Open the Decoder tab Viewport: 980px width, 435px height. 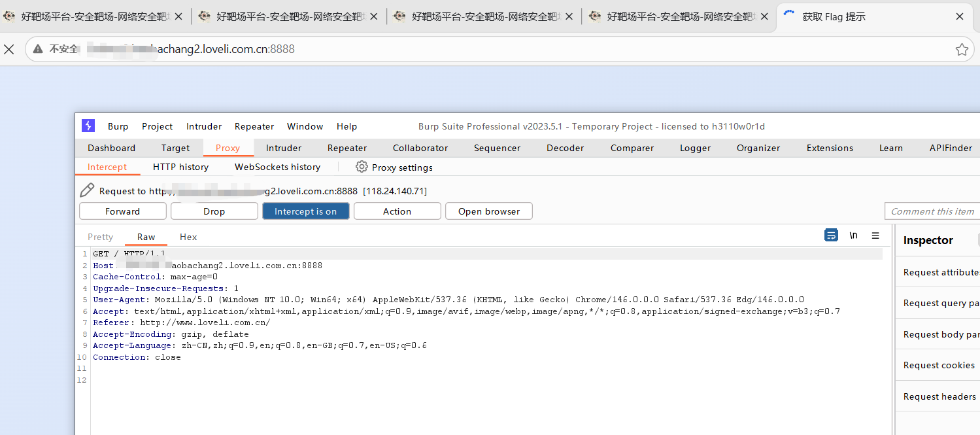(565, 148)
